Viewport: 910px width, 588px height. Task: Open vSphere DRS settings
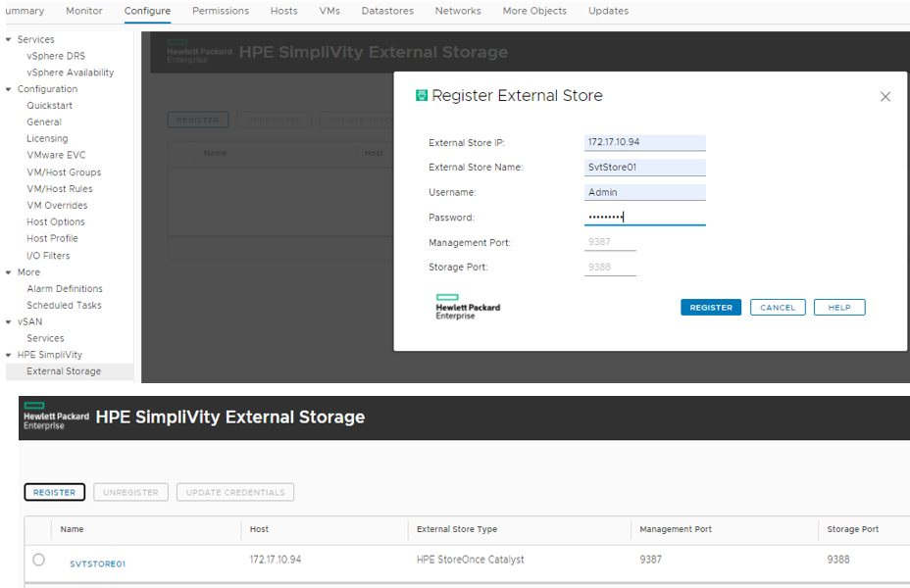(56, 56)
